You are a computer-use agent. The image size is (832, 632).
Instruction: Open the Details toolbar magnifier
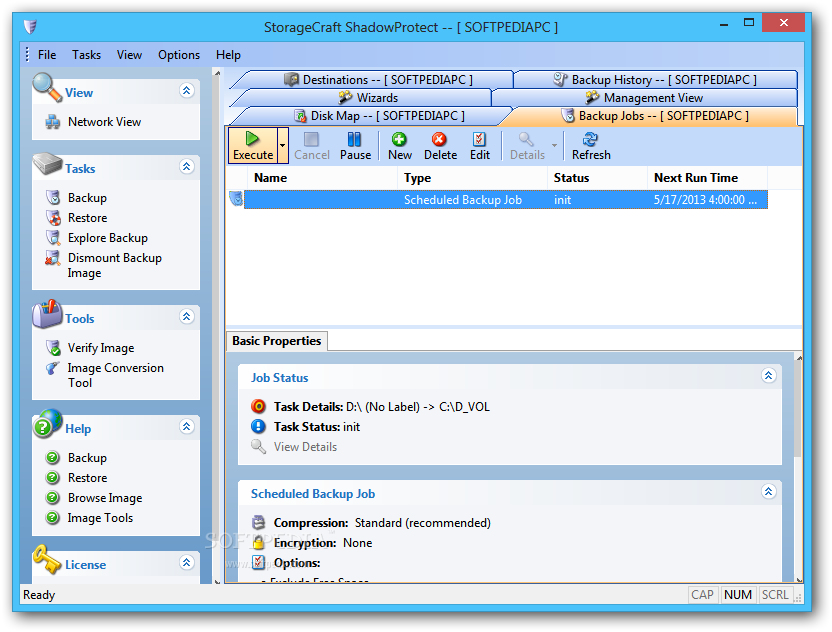pos(527,146)
